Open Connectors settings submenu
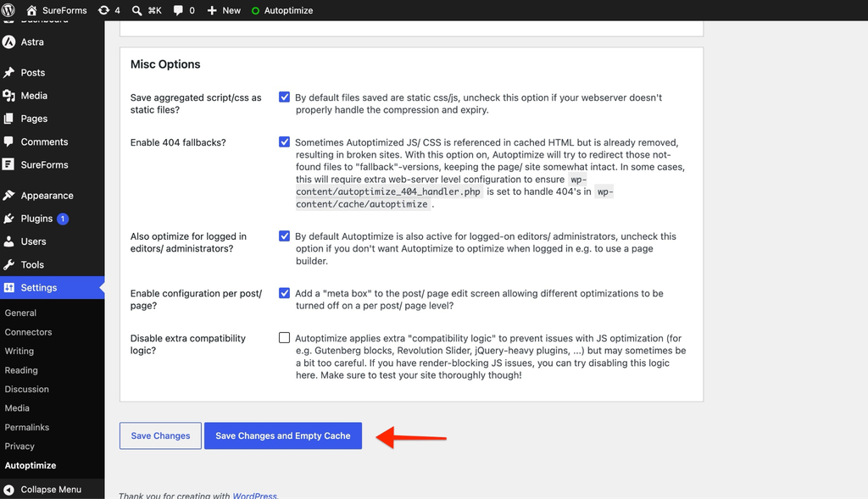 (28, 332)
